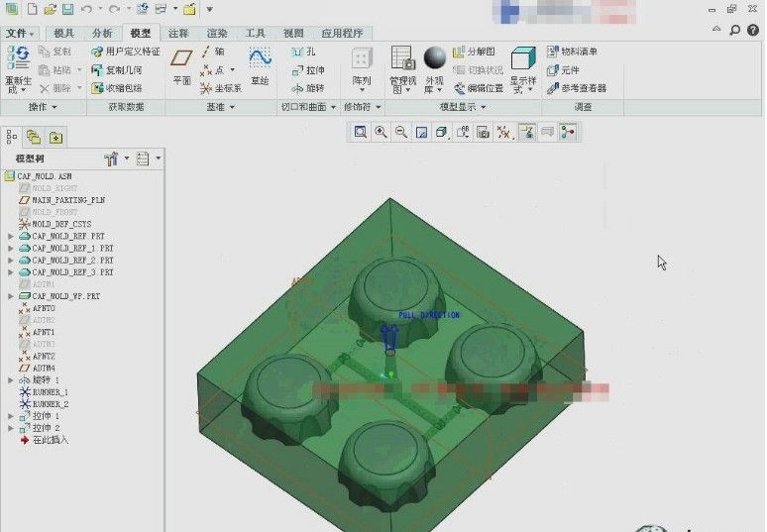Open the 文件 (File) menu
The image size is (767, 532).
[20, 34]
